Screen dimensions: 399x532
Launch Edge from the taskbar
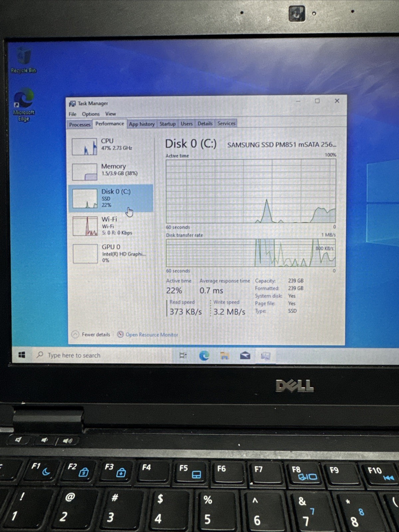point(204,356)
